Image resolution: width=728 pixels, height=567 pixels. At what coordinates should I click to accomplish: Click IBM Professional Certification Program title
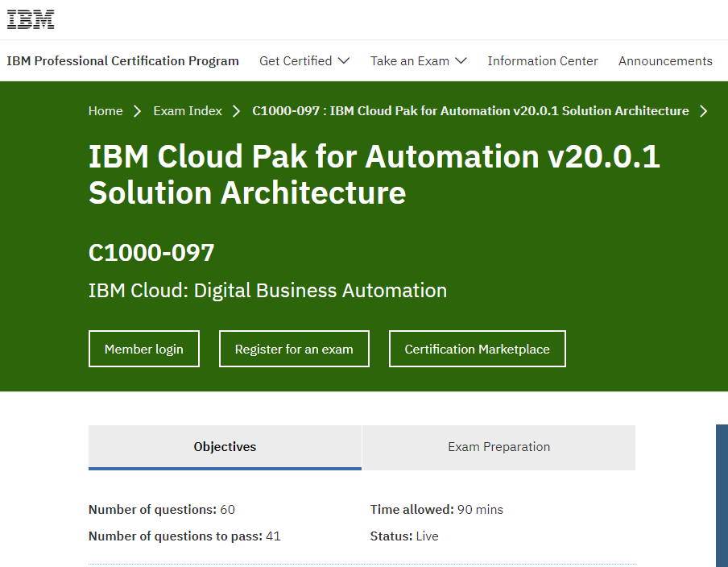(x=122, y=61)
